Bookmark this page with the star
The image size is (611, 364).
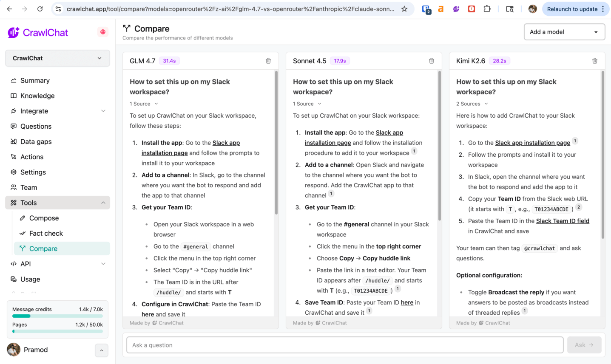(x=404, y=9)
